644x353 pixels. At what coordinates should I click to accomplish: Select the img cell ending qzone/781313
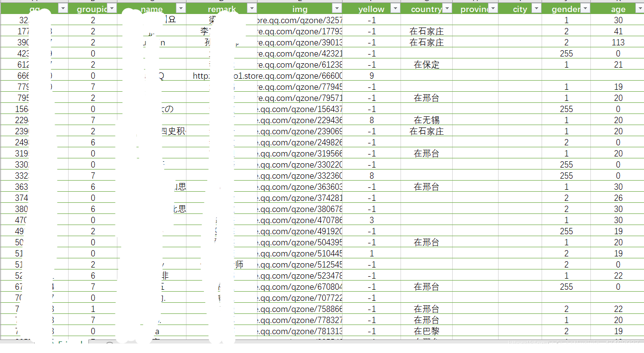pos(300,331)
